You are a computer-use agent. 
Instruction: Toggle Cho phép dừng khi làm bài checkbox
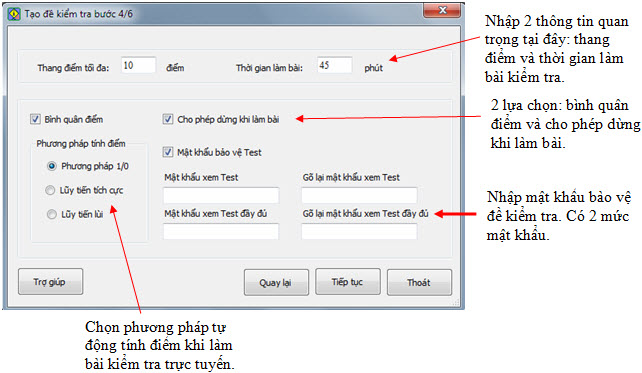pyautogui.click(x=168, y=119)
